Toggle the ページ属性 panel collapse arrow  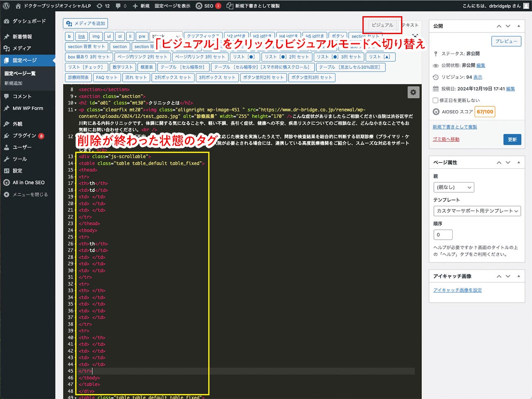[x=519, y=162]
